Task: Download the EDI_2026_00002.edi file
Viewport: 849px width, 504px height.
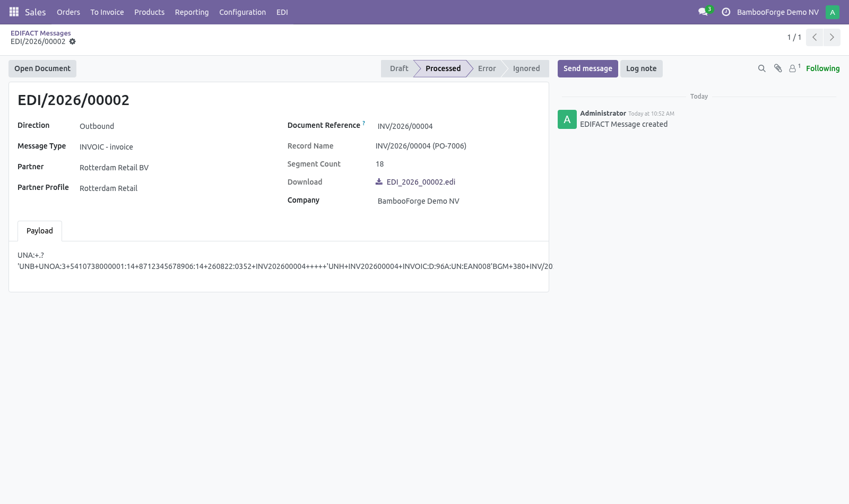Action: [x=421, y=182]
